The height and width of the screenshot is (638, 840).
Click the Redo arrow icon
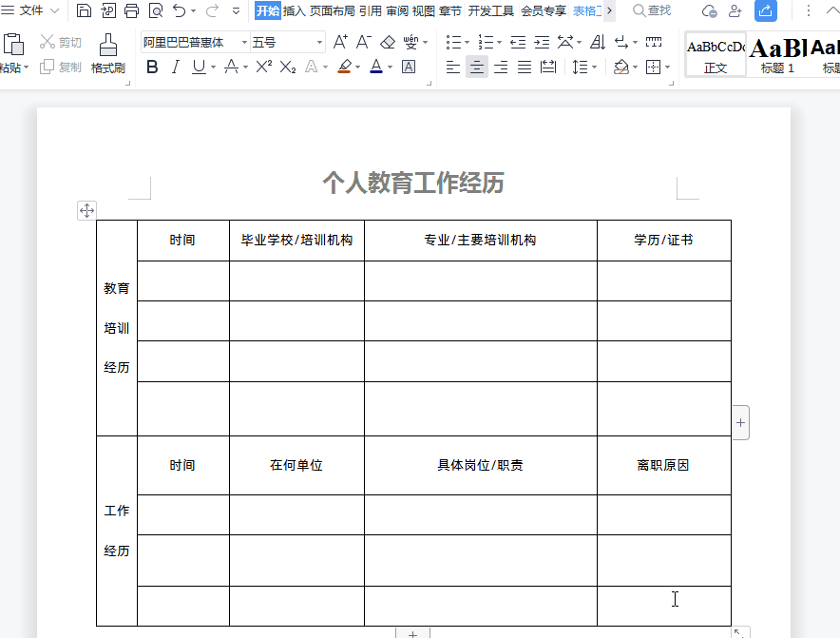pyautogui.click(x=212, y=10)
